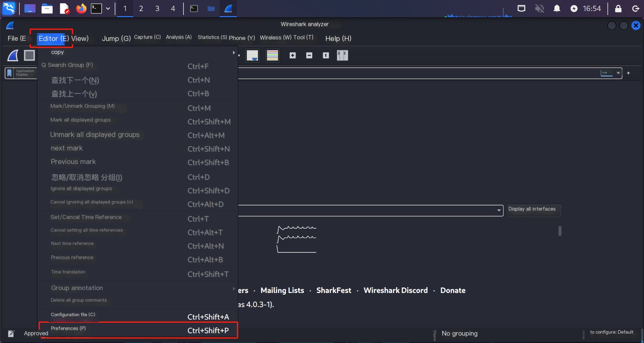The width and height of the screenshot is (644, 343).
Task: Select Set/Cancel Time Reference entry
Action: point(138,218)
